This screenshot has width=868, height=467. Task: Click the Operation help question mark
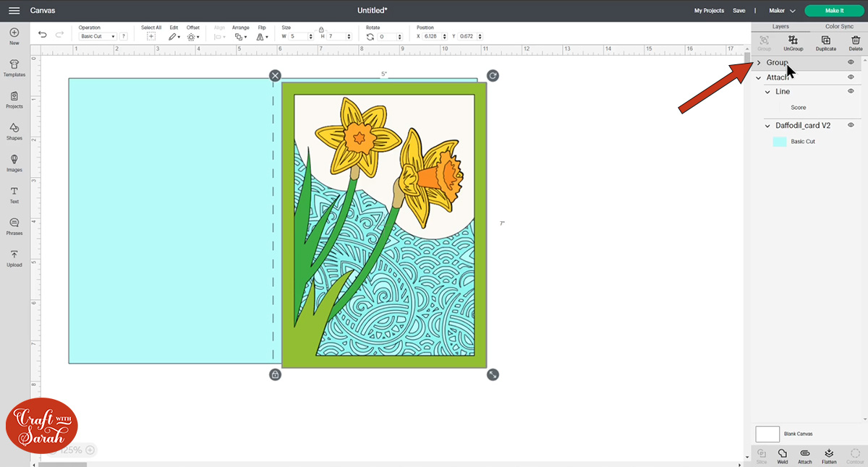(x=124, y=36)
